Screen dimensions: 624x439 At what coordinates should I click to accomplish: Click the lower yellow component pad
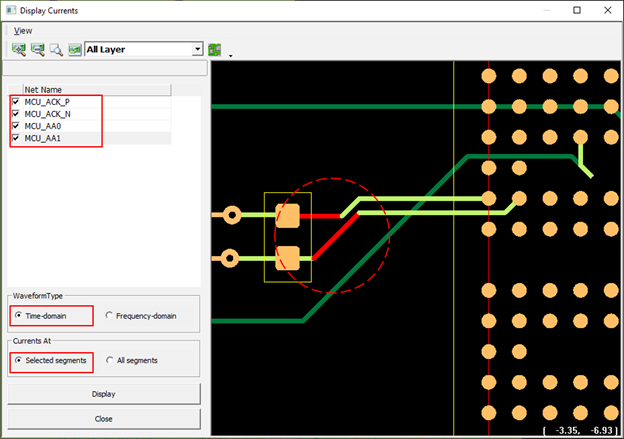pyautogui.click(x=288, y=258)
